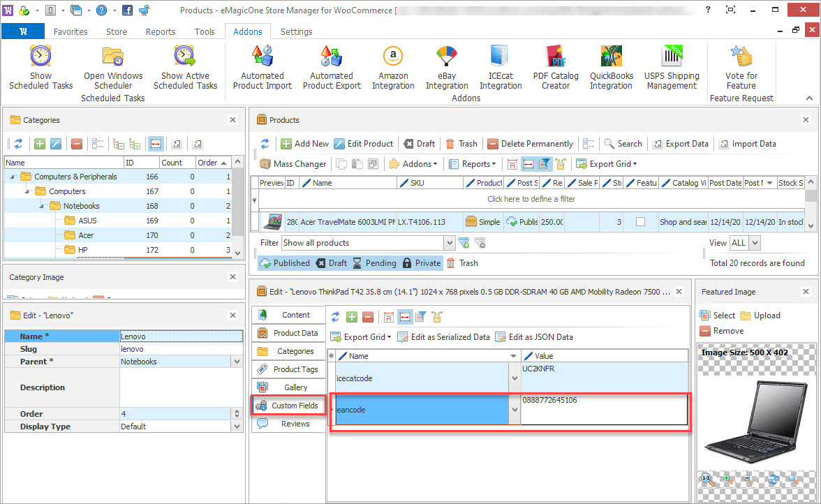The width and height of the screenshot is (821, 504).
Task: Open the View ALL dropdown
Action: [x=755, y=243]
